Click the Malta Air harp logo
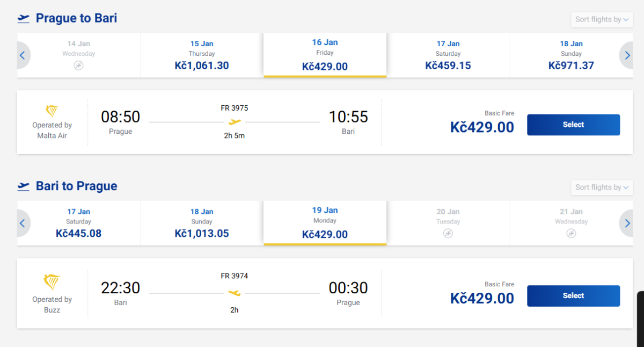The width and height of the screenshot is (644, 347). pos(52,111)
